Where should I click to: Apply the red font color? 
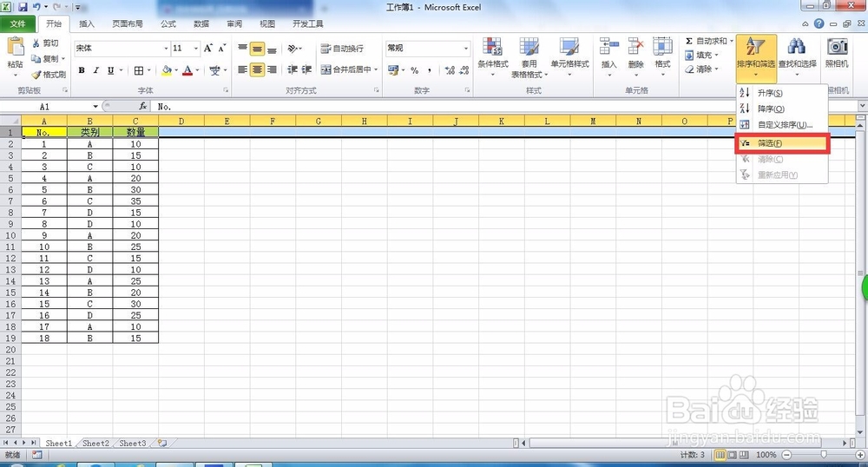[x=187, y=70]
